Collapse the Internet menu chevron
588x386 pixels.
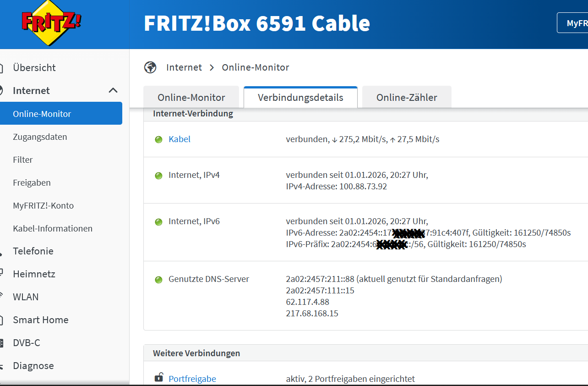[113, 90]
